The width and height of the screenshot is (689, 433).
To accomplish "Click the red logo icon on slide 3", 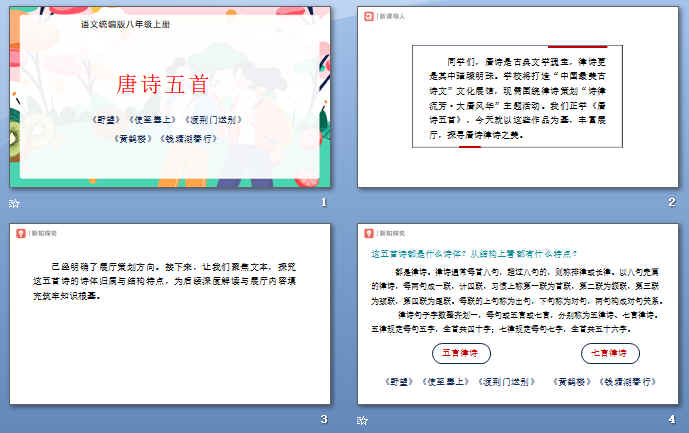I will 20,233.
